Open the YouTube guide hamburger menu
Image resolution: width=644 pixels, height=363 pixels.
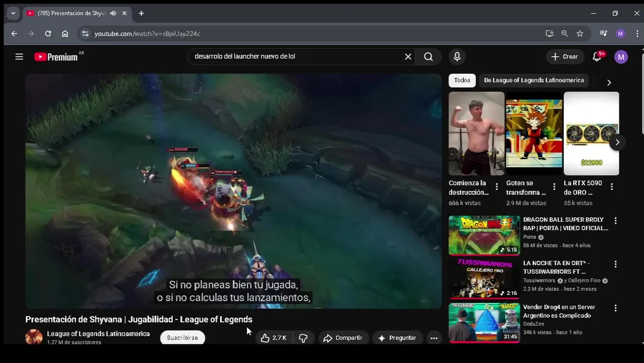pyautogui.click(x=19, y=56)
